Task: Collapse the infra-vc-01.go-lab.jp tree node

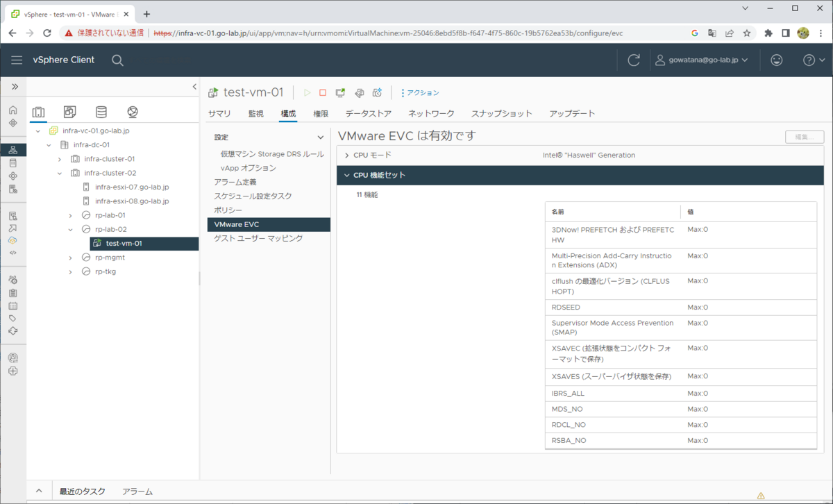Action: pyautogui.click(x=38, y=131)
